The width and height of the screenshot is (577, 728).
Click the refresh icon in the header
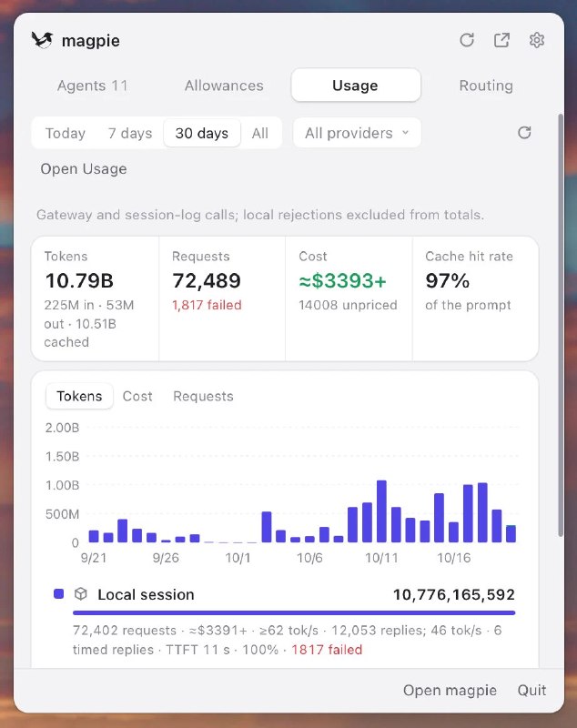point(467,40)
